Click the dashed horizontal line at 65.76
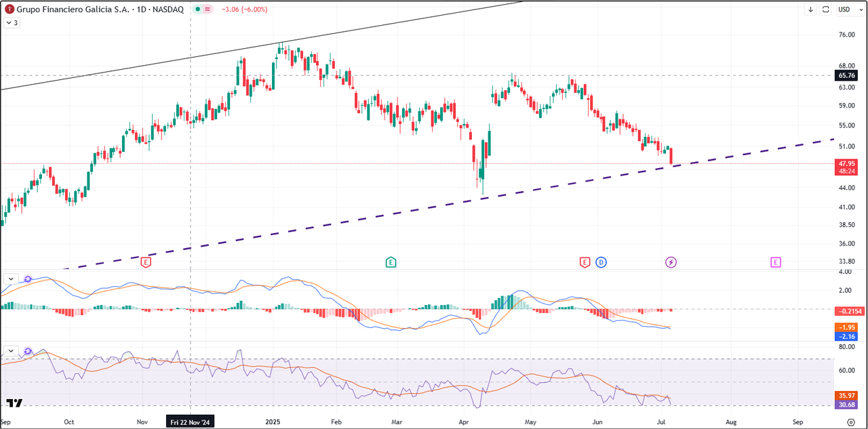This screenshot has width=868, height=429. tap(416, 75)
